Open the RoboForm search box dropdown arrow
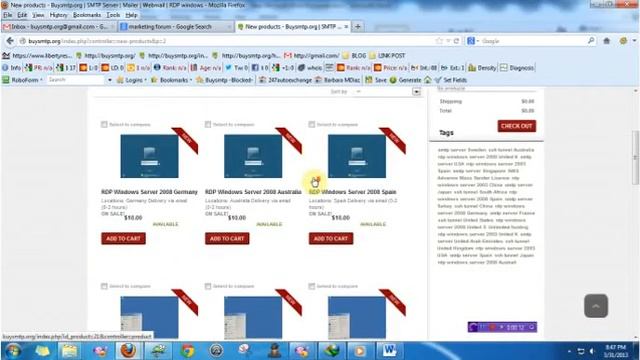The image size is (640, 360). (x=109, y=80)
